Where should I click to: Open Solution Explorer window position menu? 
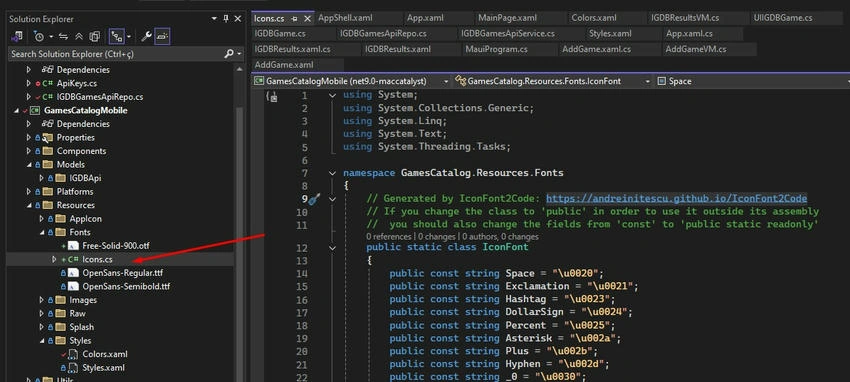pyautogui.click(x=214, y=19)
